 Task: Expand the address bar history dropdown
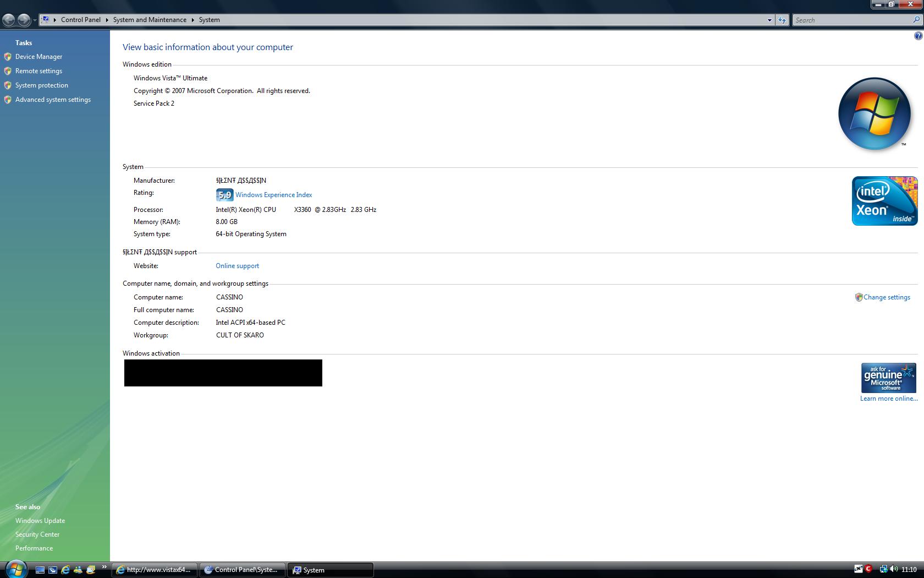point(769,20)
